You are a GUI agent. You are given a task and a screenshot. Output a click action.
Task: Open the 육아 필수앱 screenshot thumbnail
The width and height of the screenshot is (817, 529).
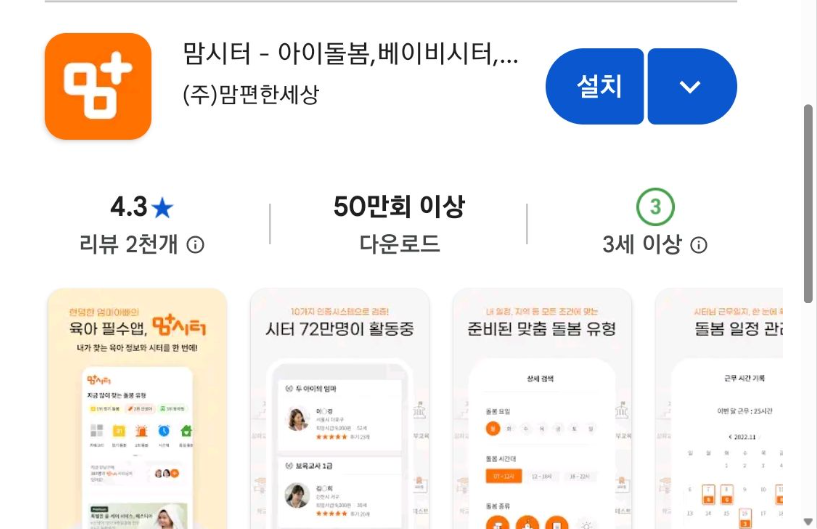(137, 409)
